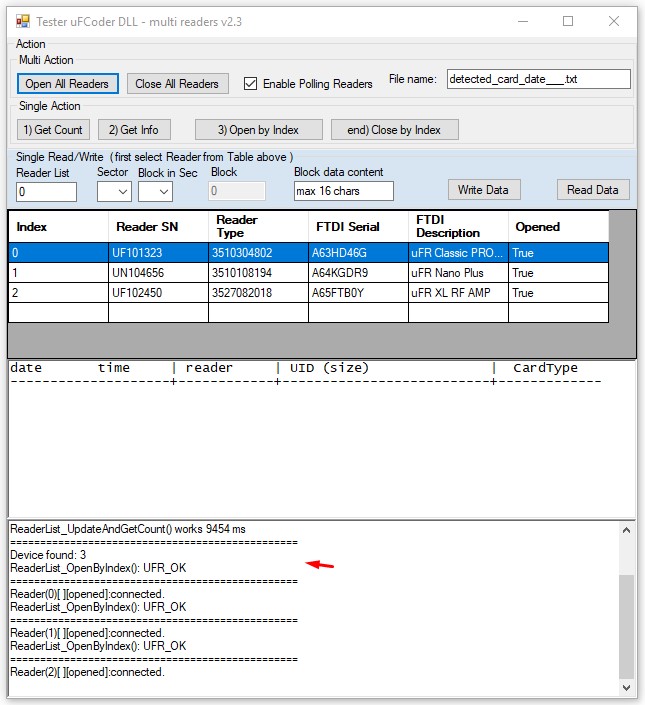Click the app icon in the title bar

point(22,21)
